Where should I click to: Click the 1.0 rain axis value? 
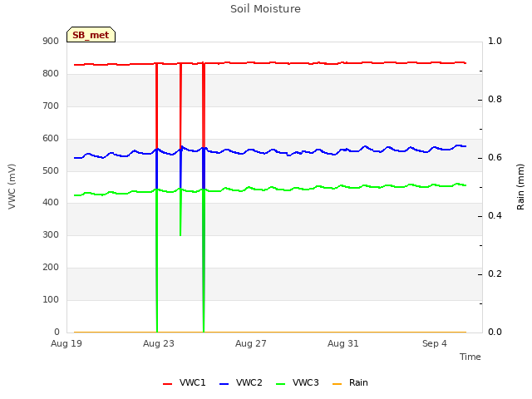(x=495, y=41)
